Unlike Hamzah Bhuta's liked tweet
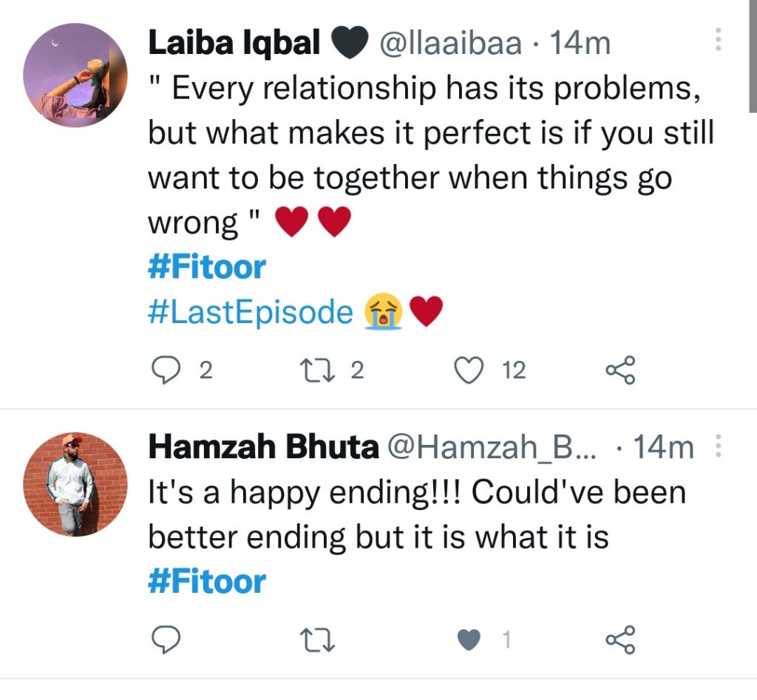Image resolution: width=757 pixels, height=700 pixels. pyautogui.click(x=469, y=640)
